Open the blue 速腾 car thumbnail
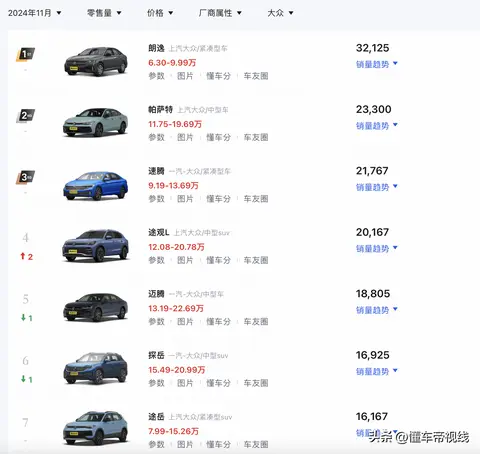Image resolution: width=480 pixels, height=454 pixels. [x=96, y=186]
